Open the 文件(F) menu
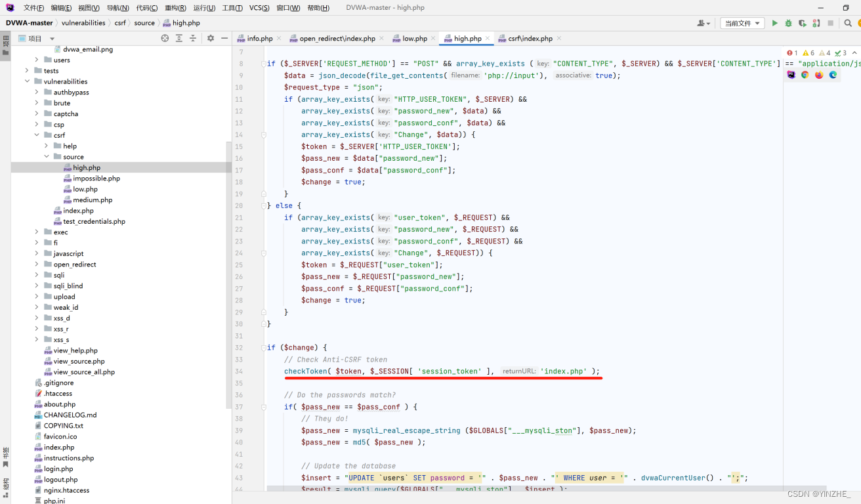Image resolution: width=861 pixels, height=504 pixels. click(x=34, y=8)
